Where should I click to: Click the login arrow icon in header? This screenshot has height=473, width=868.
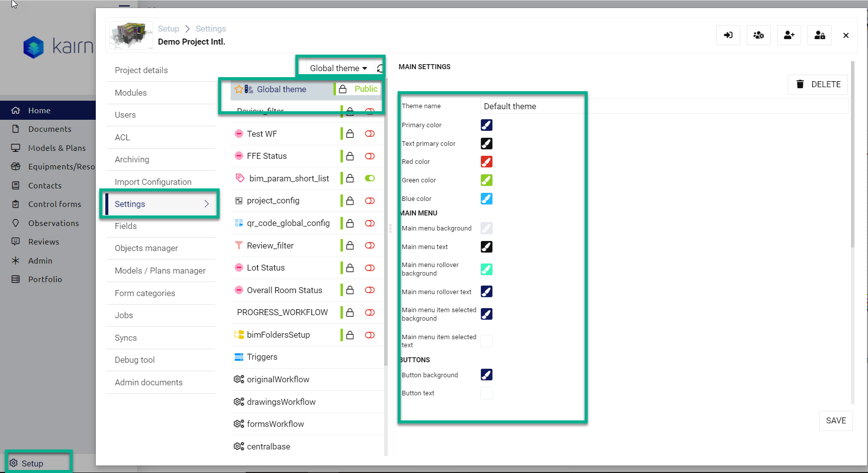(728, 35)
